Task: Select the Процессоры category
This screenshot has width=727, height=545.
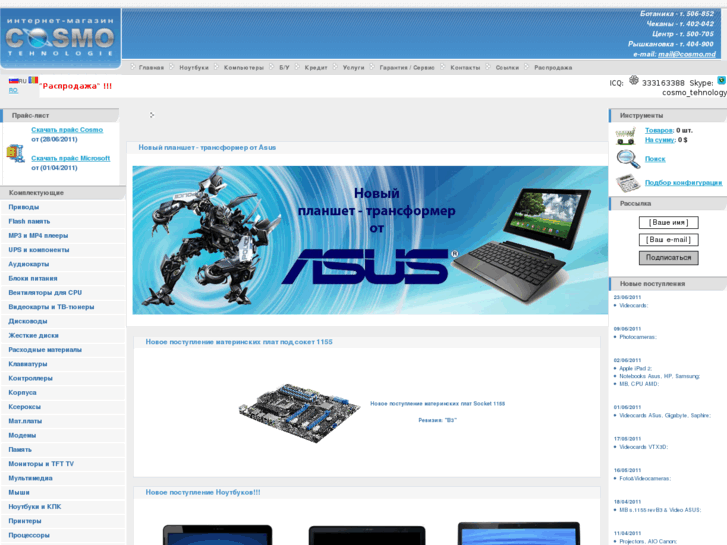Action: pyautogui.click(x=29, y=535)
